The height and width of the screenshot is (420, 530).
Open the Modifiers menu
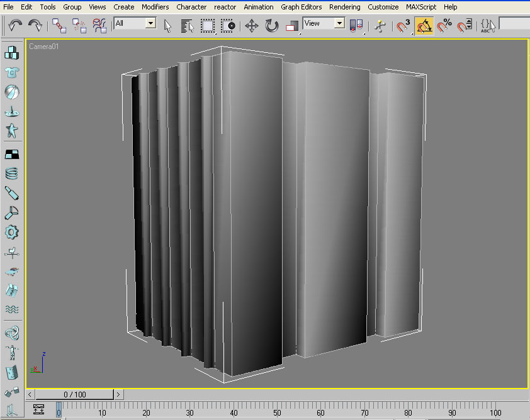pyautogui.click(x=155, y=7)
